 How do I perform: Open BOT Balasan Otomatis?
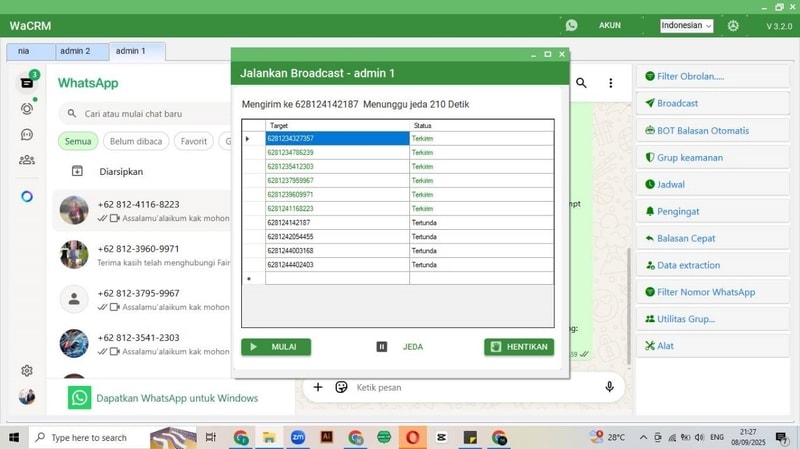coord(713,131)
